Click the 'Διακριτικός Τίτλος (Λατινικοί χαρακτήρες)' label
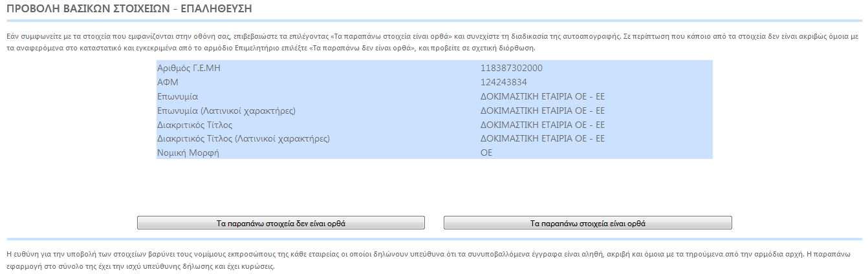 tap(244, 139)
